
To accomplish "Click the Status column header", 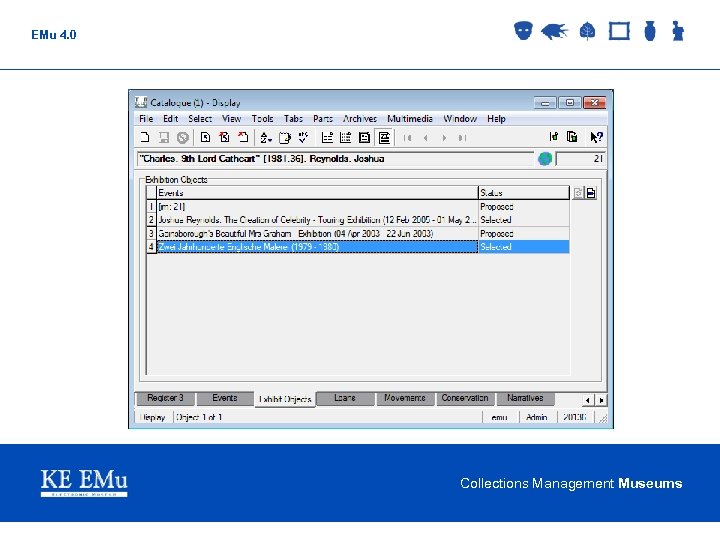I will coord(523,193).
